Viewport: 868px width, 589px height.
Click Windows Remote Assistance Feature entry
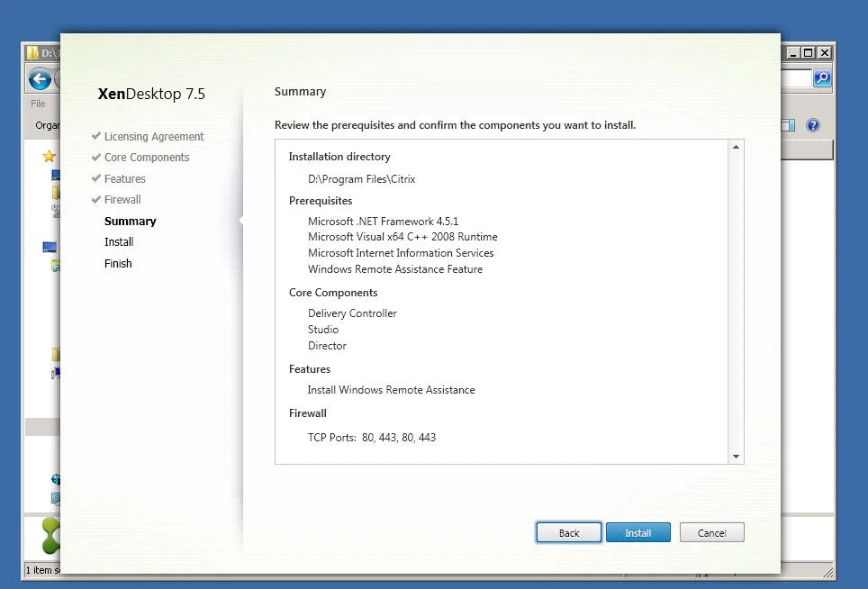(395, 269)
